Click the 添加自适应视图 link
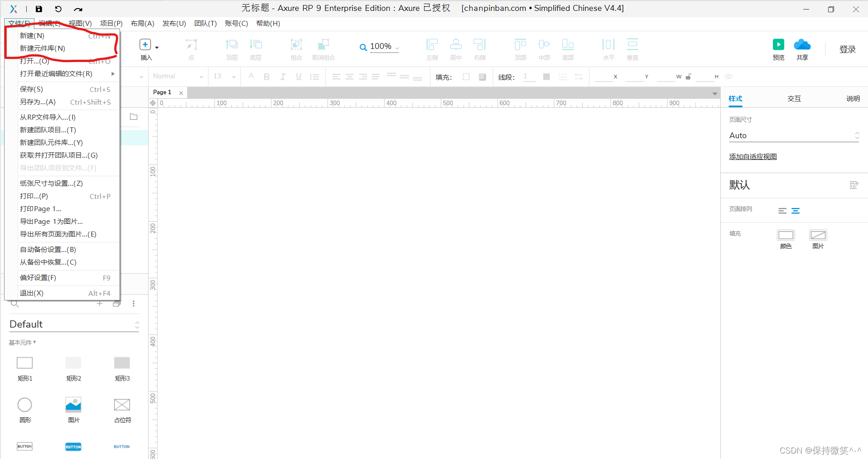 (x=753, y=156)
